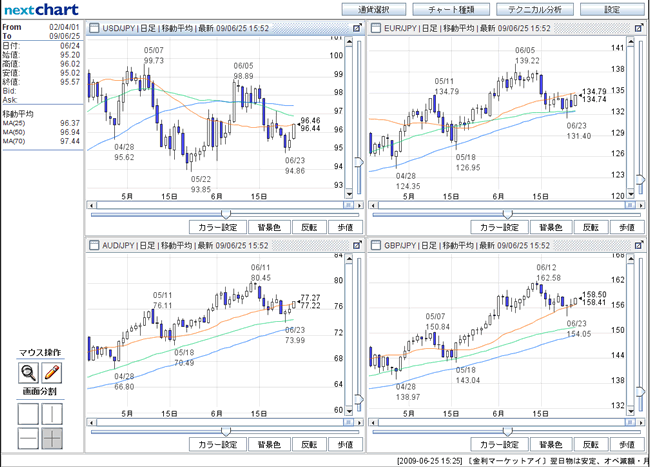Choose horizontal split screen layout icon

point(28,438)
